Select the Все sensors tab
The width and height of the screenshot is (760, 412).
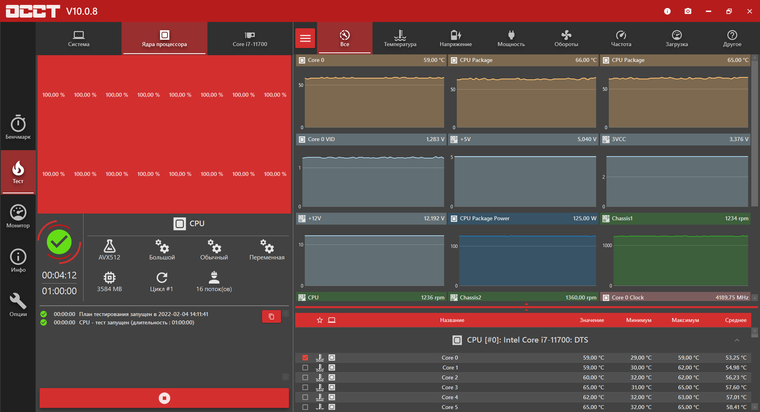[345, 38]
